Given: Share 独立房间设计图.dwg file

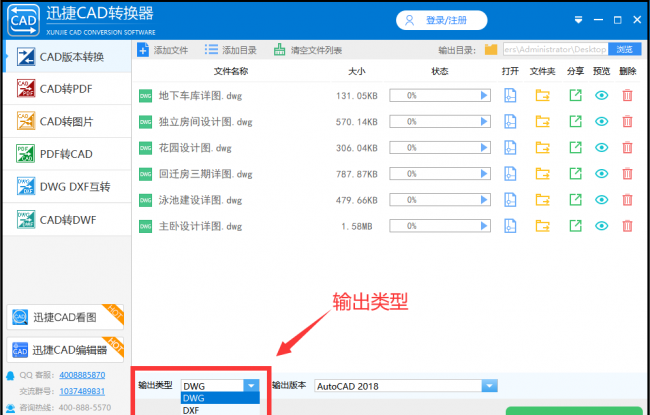Looking at the screenshot, I should [x=575, y=121].
